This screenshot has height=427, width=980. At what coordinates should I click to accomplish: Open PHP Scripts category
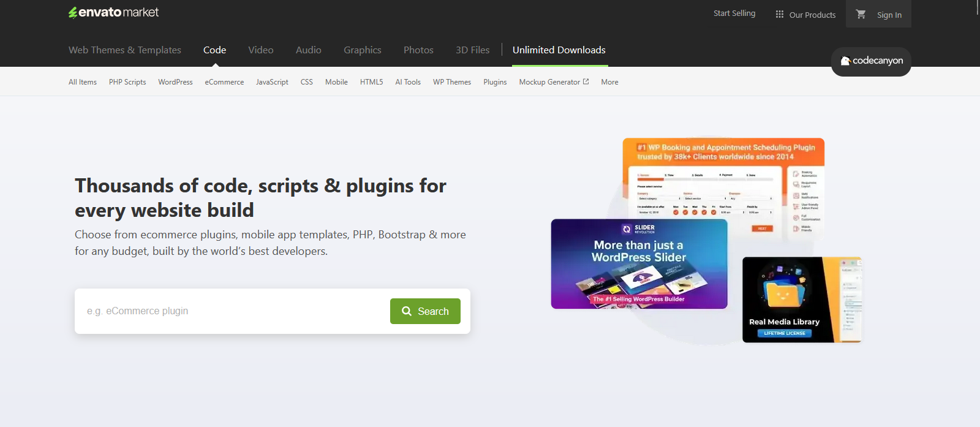pyautogui.click(x=127, y=82)
